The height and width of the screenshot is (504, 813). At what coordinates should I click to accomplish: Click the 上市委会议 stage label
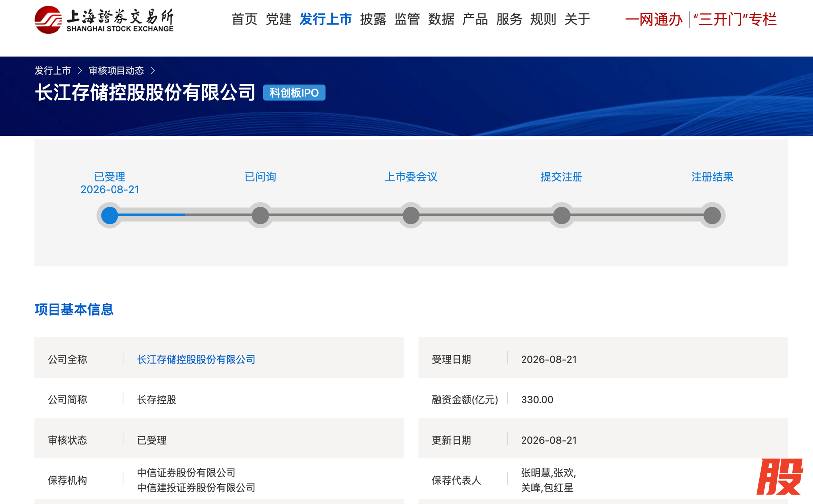411,177
